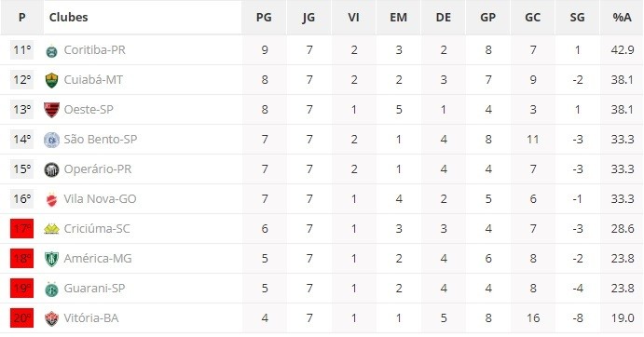The image size is (644, 337).
Task: Click the Guarani-SP green crest icon
Action: (x=51, y=289)
